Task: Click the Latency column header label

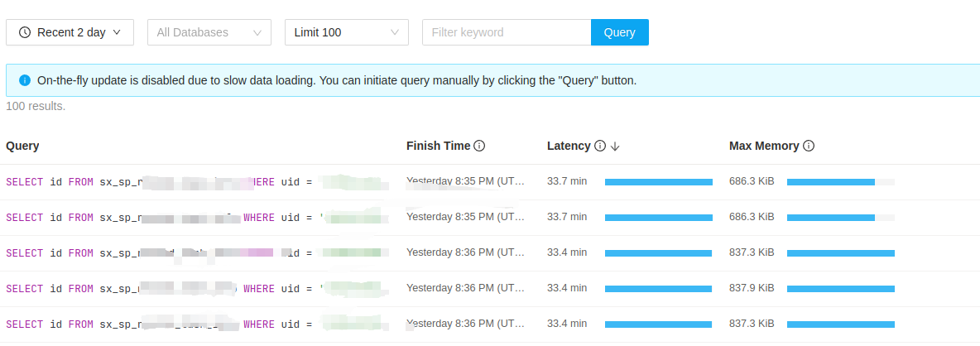Action: coord(569,146)
